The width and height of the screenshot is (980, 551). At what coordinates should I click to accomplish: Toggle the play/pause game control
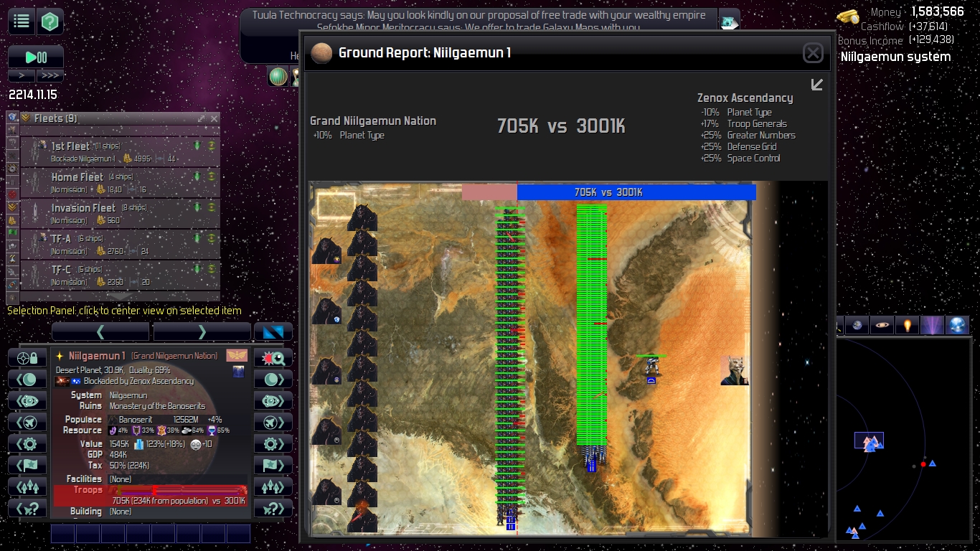pos(36,57)
